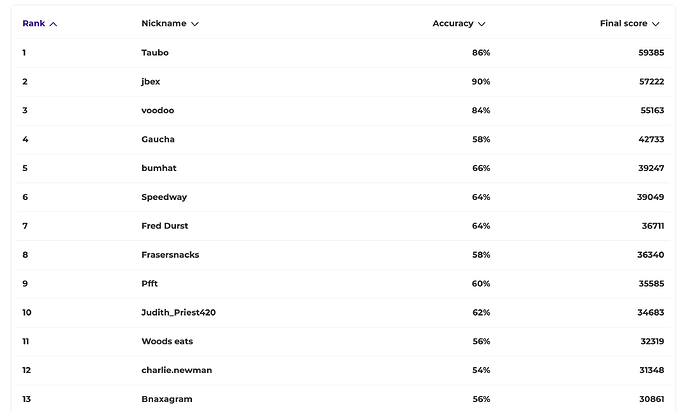Click the Gaucha row

tap(343, 140)
